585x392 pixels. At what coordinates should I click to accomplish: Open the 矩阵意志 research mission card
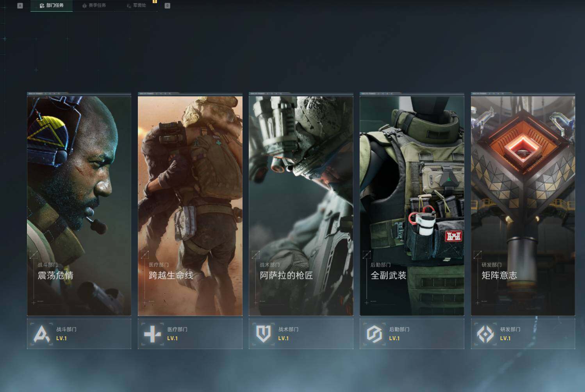click(x=523, y=204)
